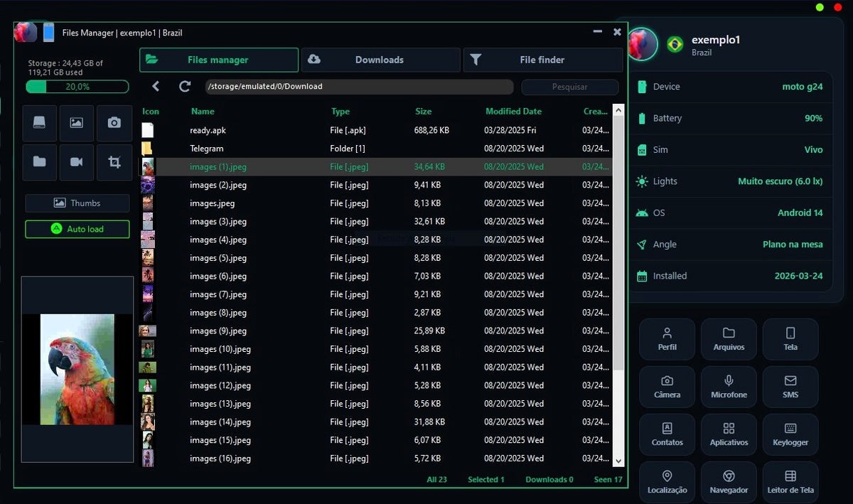Switch to the Downloads tab
Image resolution: width=853 pixels, height=504 pixels.
pos(380,60)
